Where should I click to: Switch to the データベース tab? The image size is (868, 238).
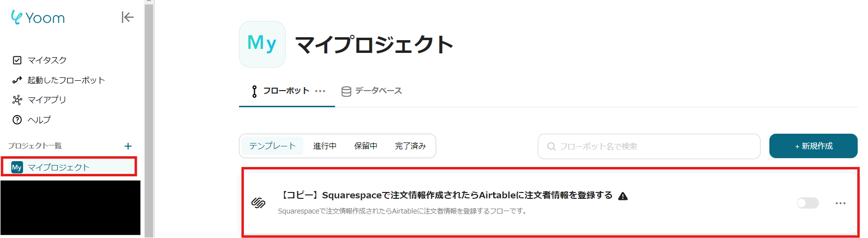[371, 91]
